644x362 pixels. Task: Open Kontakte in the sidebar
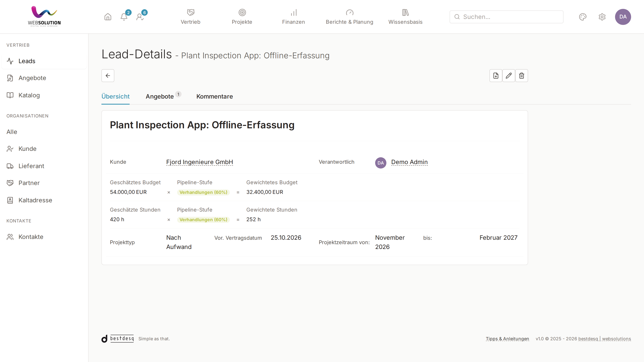44,237
